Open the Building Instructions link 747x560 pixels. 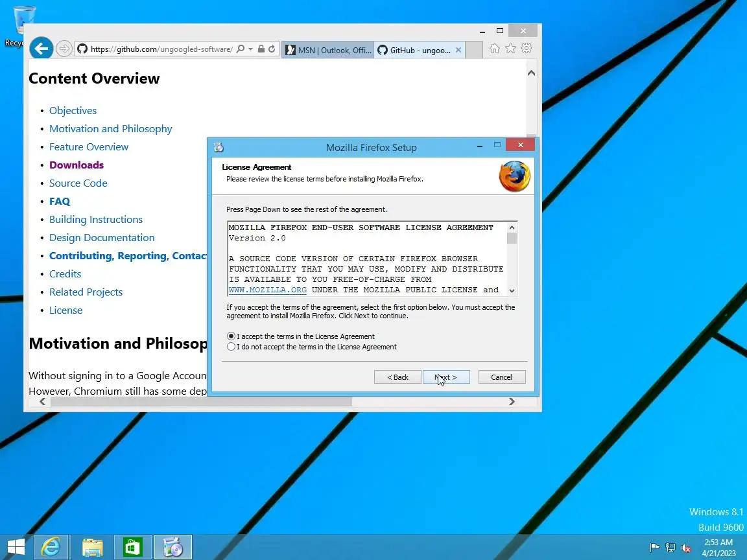click(x=96, y=219)
